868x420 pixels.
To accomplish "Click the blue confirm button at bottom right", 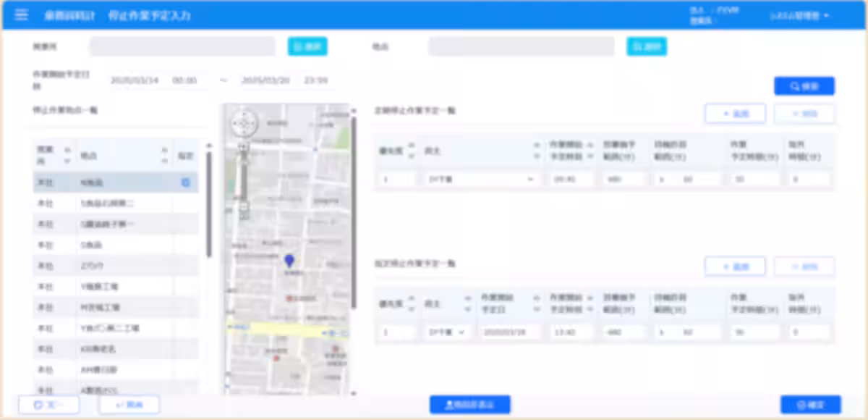I will (x=810, y=405).
